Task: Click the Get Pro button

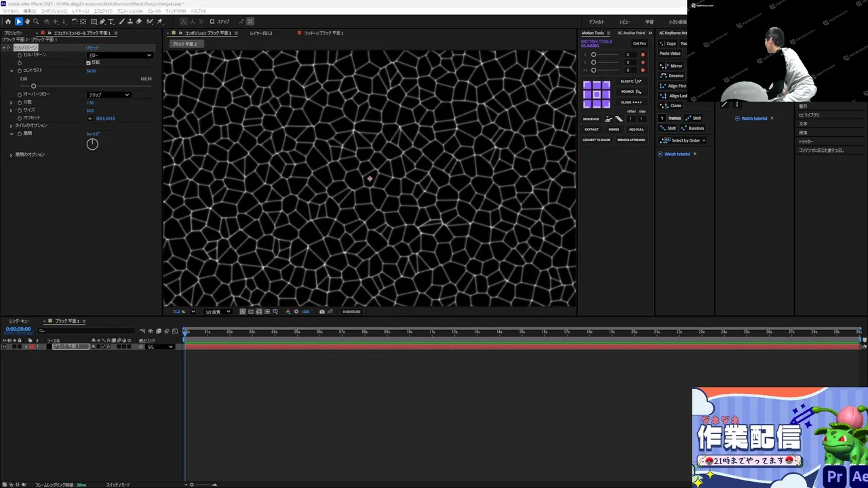Action: [639, 43]
